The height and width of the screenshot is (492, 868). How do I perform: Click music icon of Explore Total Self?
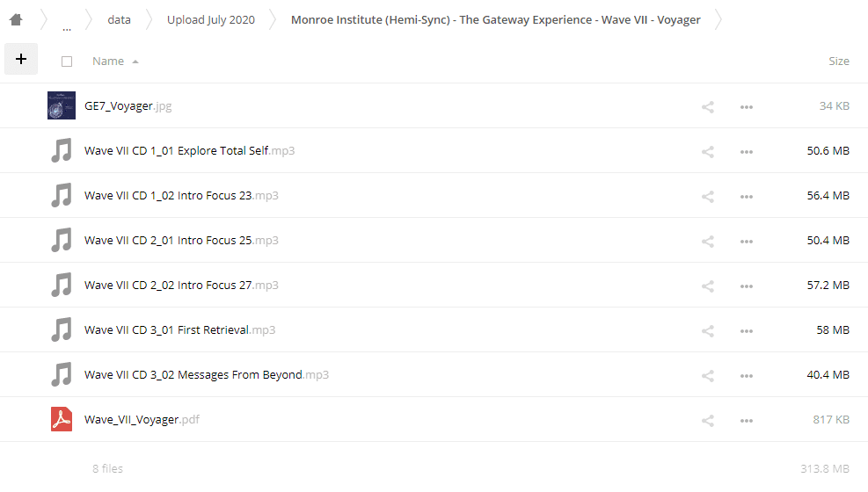pos(62,150)
